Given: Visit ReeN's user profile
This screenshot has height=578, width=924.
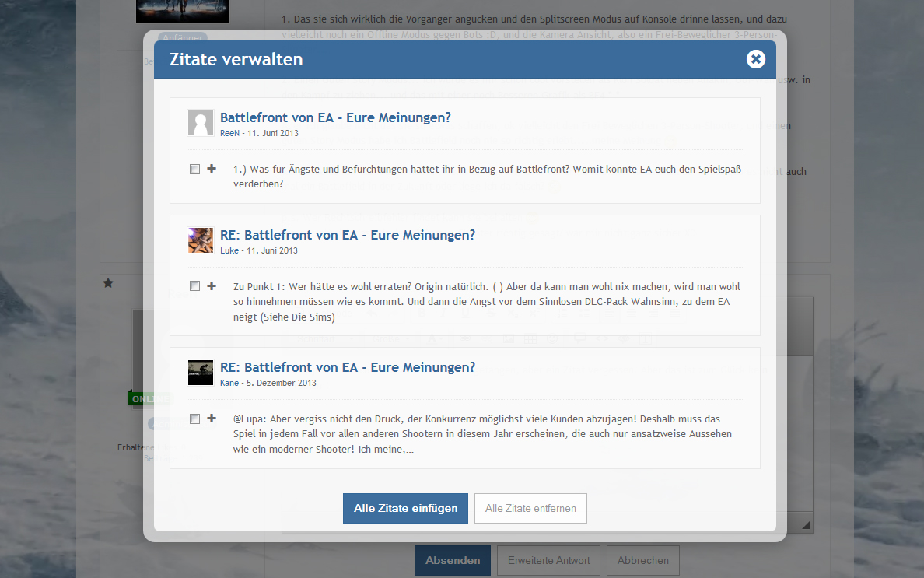Looking at the screenshot, I should point(229,133).
